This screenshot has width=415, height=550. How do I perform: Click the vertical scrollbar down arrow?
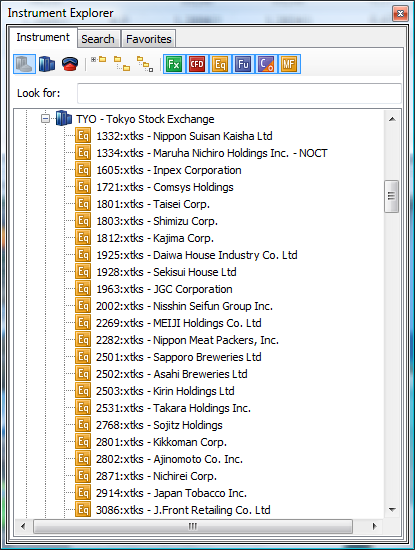(392, 509)
